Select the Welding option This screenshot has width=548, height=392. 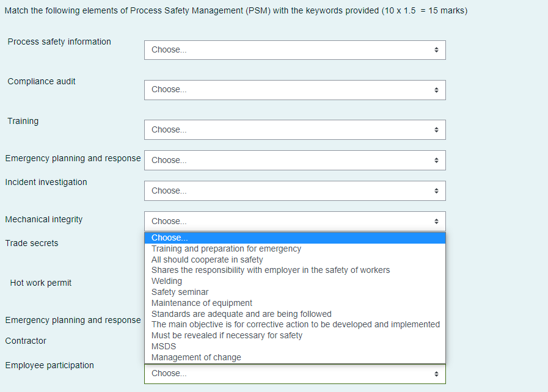[x=167, y=281]
